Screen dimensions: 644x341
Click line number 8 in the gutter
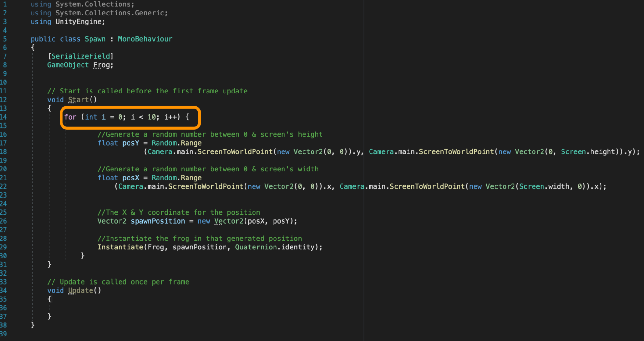5,65
